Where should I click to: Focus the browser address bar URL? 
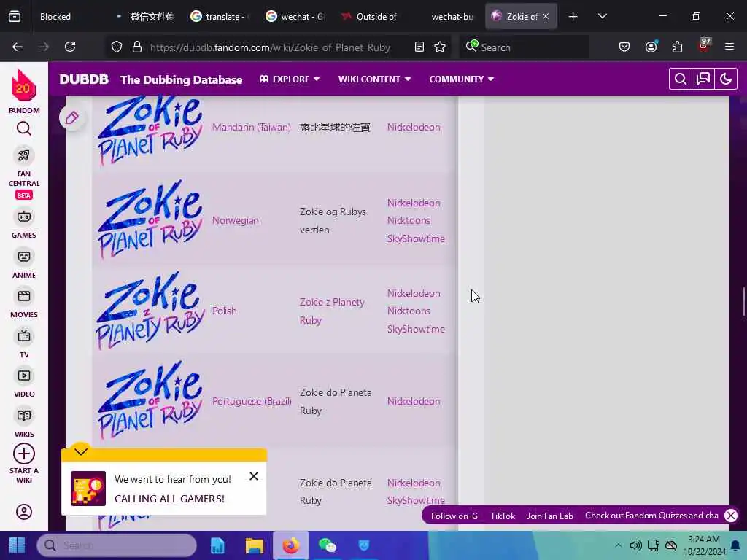click(270, 47)
